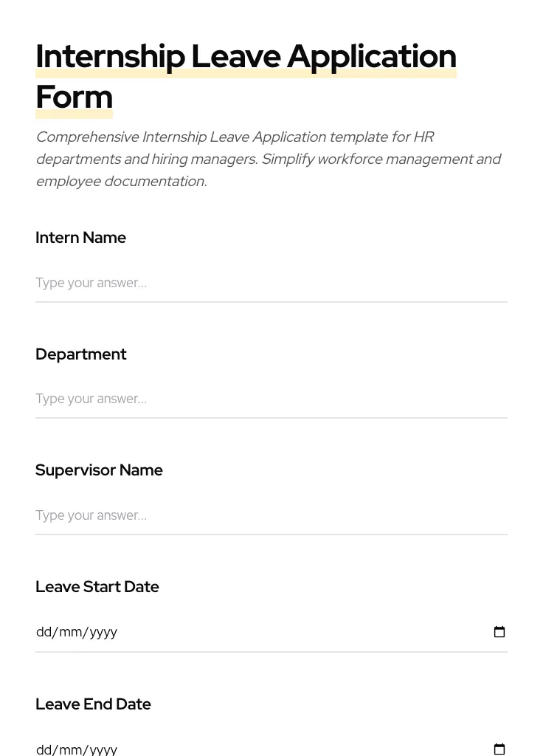Click the Internship Leave Application Form title
Screen dimensions: 543x756
pyautogui.click(x=246, y=75)
